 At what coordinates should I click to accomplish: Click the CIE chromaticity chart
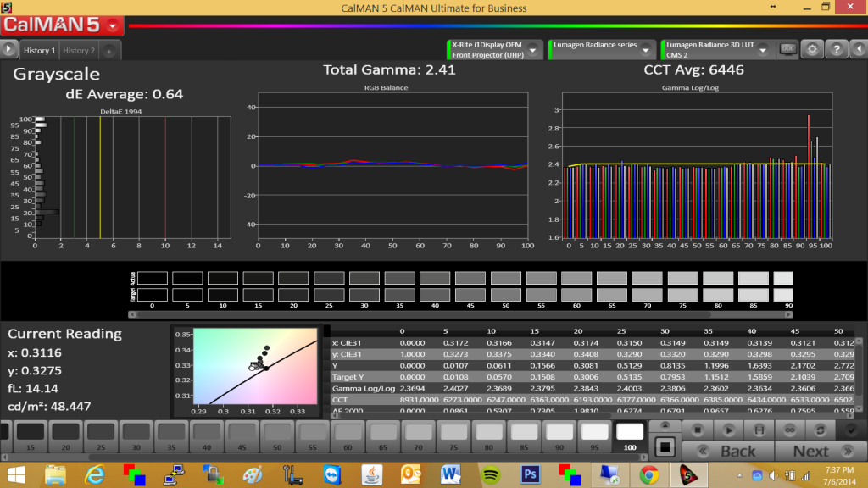point(255,366)
